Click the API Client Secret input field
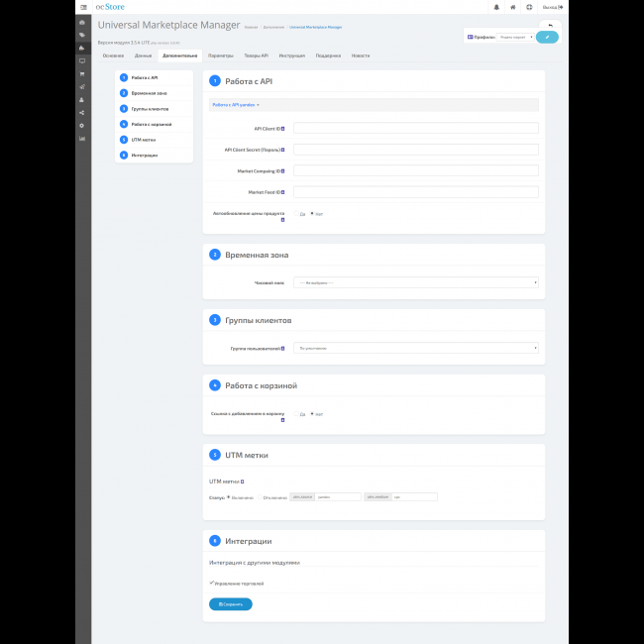 point(415,150)
